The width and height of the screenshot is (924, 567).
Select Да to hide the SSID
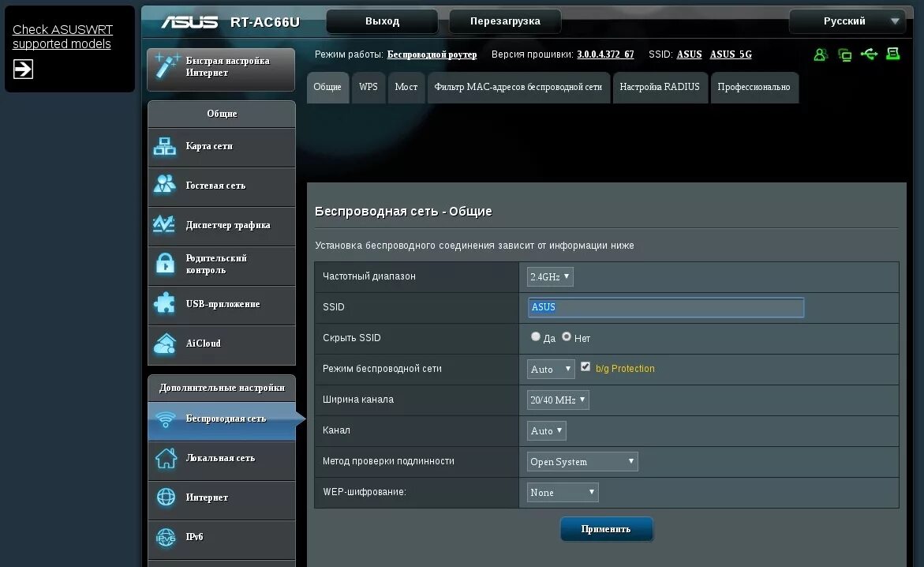(535, 336)
